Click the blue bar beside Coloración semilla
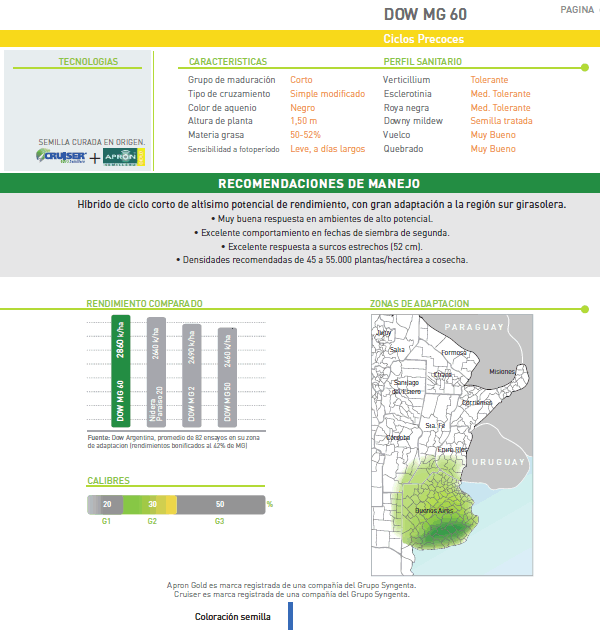 tap(290, 617)
